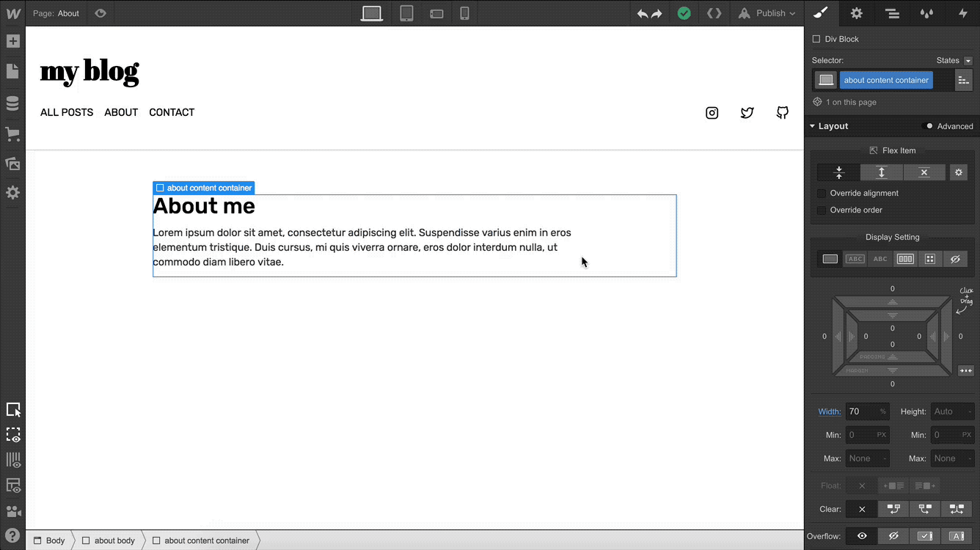Click the blue Width label
The height and width of the screenshot is (550, 980).
pyautogui.click(x=830, y=411)
